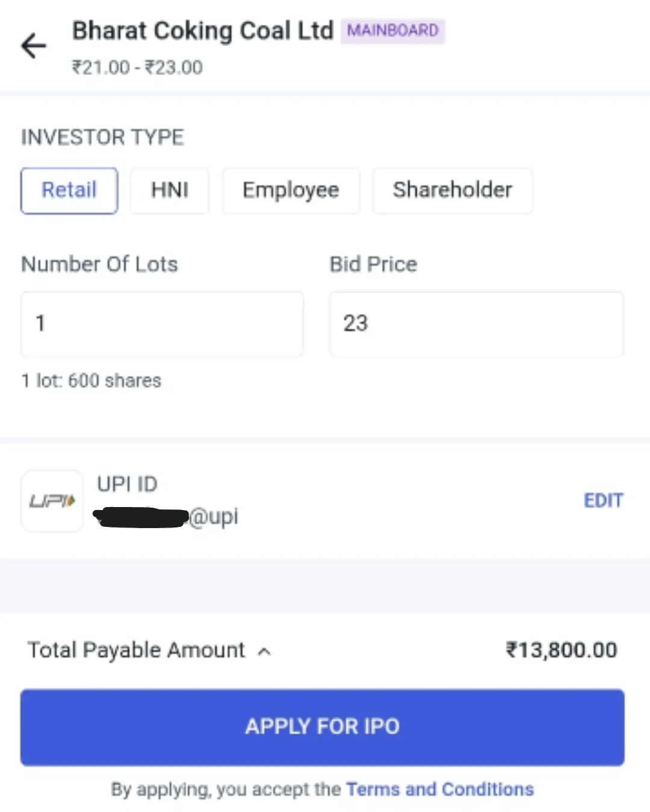Choose HNI investor type
The width and height of the screenshot is (650, 812).
(x=170, y=191)
